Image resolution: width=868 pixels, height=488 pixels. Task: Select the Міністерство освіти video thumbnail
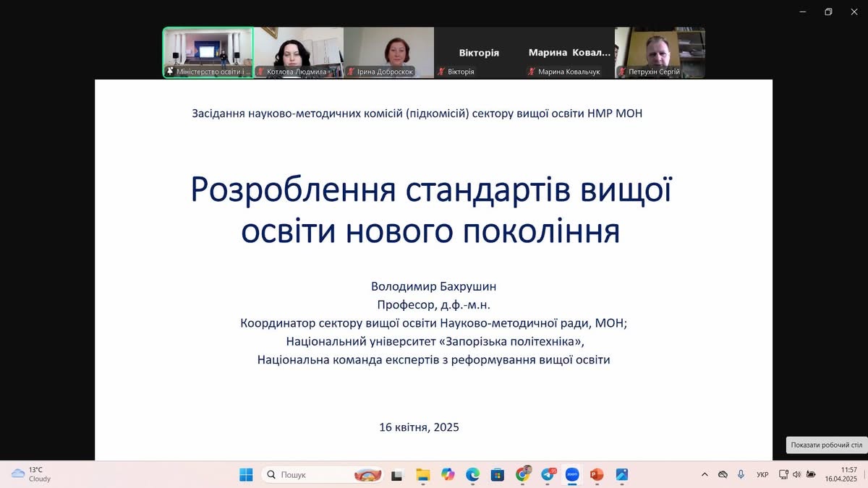pyautogui.click(x=208, y=52)
